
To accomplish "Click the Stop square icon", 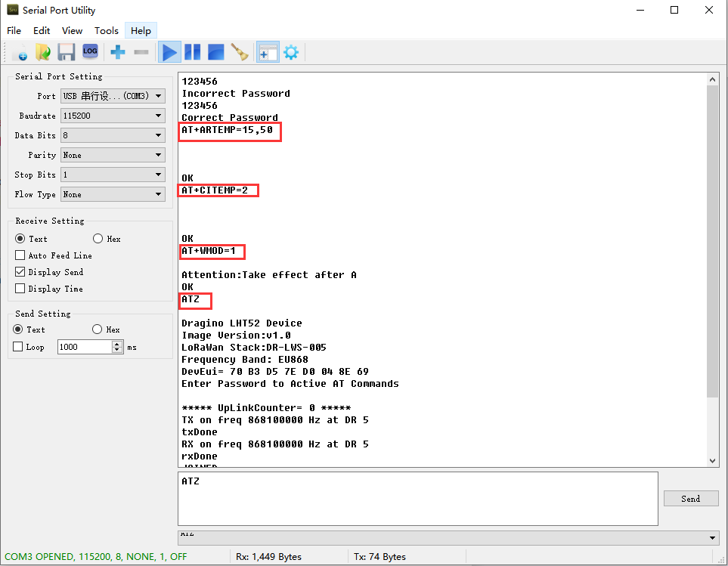I will click(x=216, y=52).
